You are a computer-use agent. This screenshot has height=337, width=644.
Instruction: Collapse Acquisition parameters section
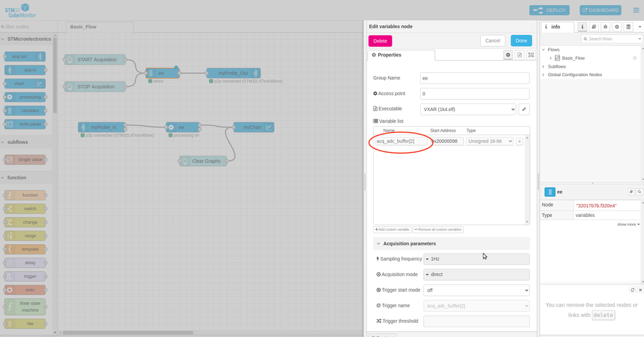[x=451, y=243]
